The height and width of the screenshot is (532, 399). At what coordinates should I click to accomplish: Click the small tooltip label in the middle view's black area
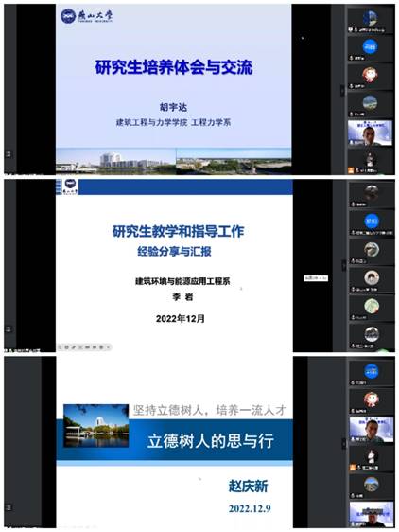click(x=316, y=278)
